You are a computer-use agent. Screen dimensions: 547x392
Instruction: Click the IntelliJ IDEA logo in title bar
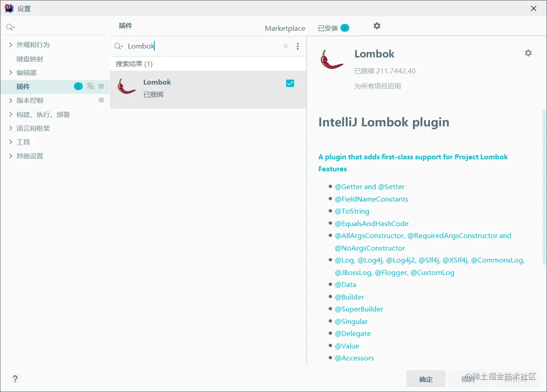8,8
